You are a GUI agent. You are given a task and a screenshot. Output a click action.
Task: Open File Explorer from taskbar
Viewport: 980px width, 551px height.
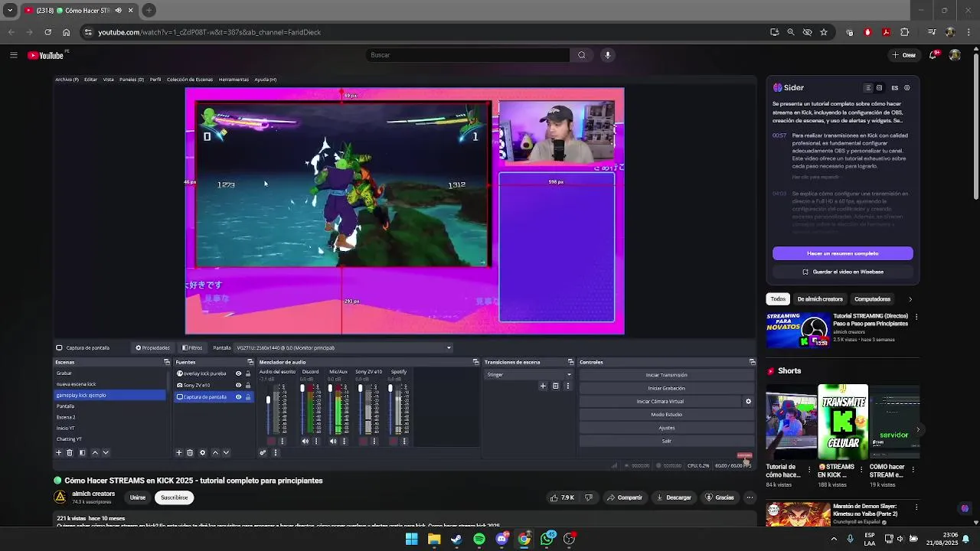point(434,539)
